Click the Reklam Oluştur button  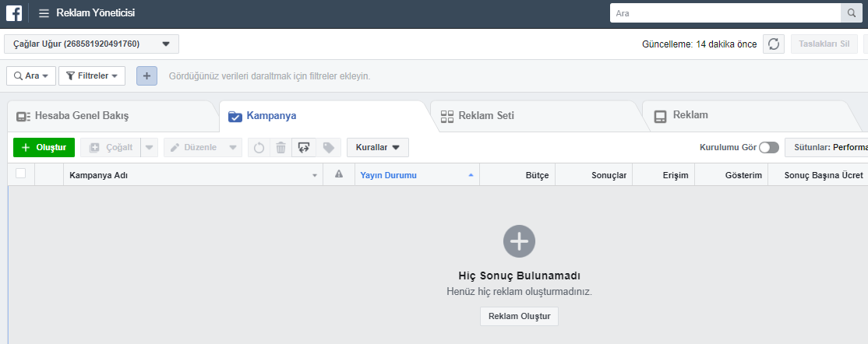(x=519, y=316)
